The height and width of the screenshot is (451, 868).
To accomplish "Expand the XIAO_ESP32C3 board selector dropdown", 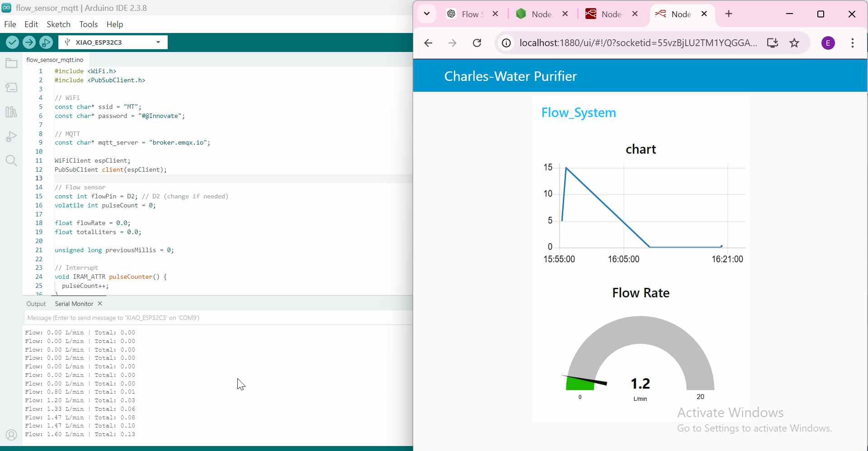I will point(158,42).
